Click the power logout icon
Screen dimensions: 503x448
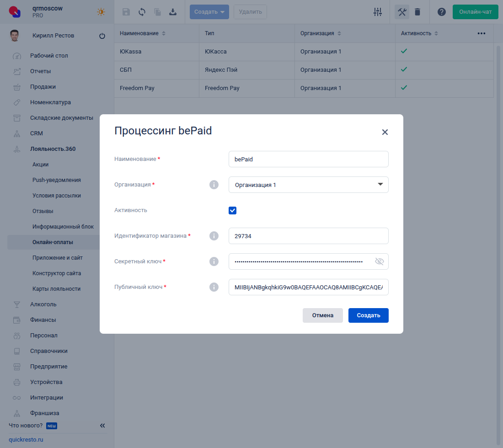tap(102, 36)
